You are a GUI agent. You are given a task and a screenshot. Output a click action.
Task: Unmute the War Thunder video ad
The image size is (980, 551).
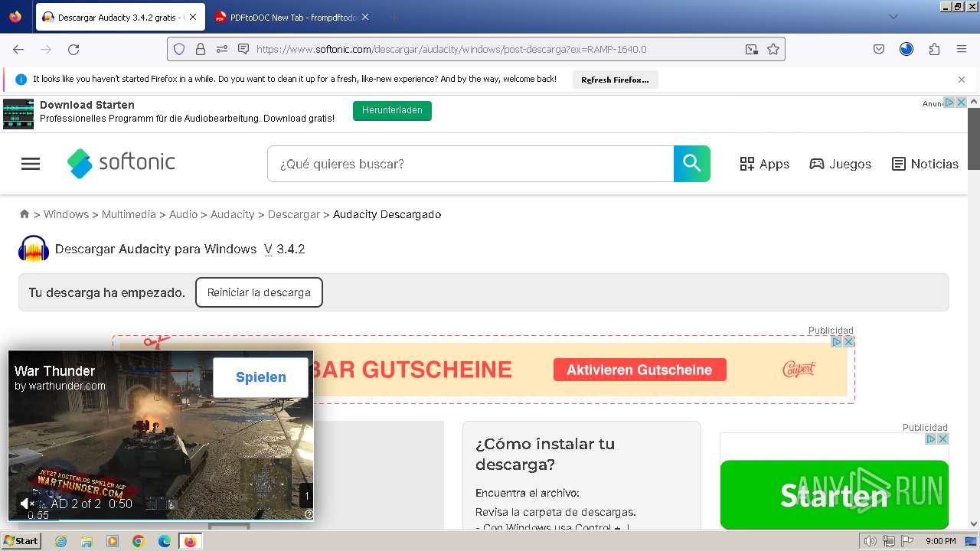click(26, 503)
